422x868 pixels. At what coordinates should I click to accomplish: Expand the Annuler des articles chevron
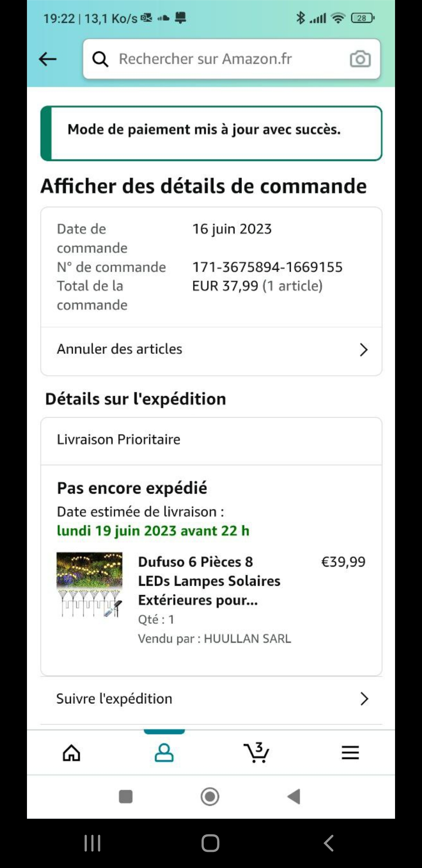(363, 350)
